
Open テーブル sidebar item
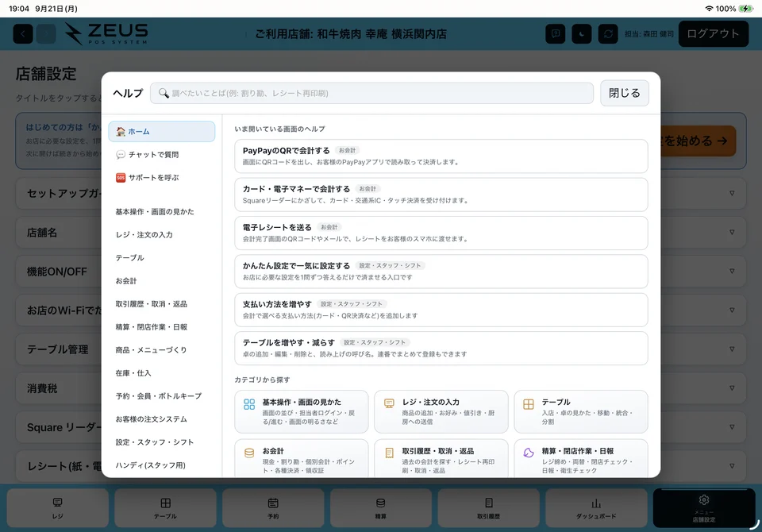(x=162, y=258)
